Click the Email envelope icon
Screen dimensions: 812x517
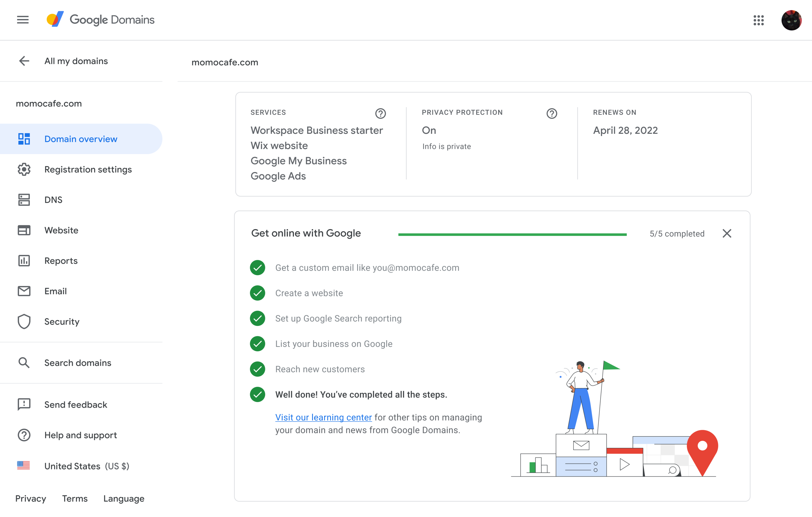pyautogui.click(x=24, y=291)
